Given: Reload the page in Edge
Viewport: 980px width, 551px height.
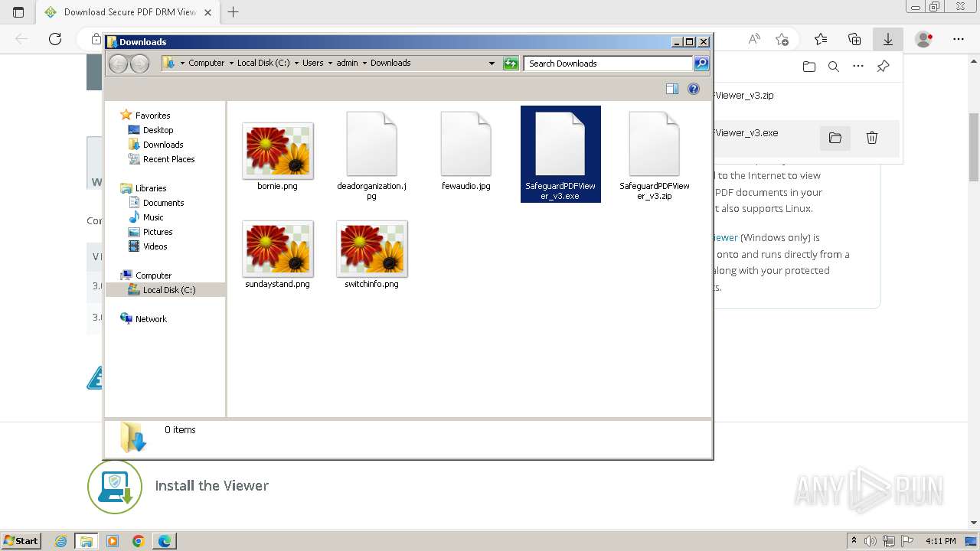Looking at the screenshot, I should pyautogui.click(x=55, y=39).
